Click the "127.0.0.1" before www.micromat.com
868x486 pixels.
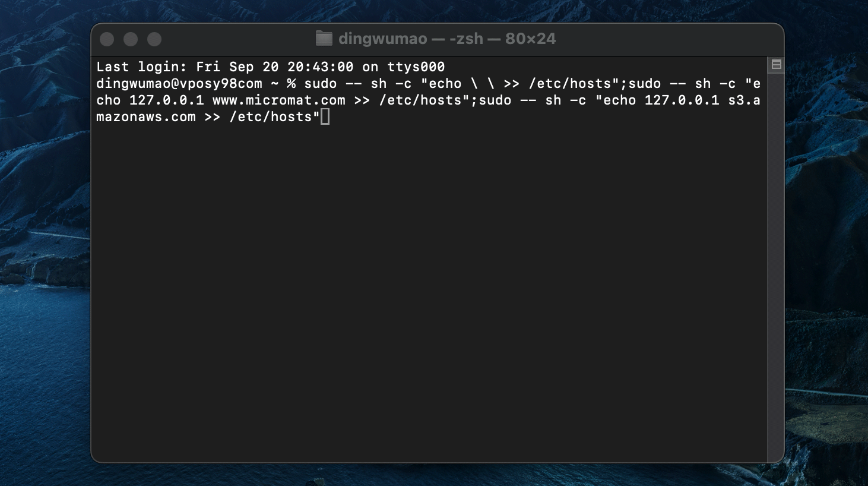[x=166, y=100]
